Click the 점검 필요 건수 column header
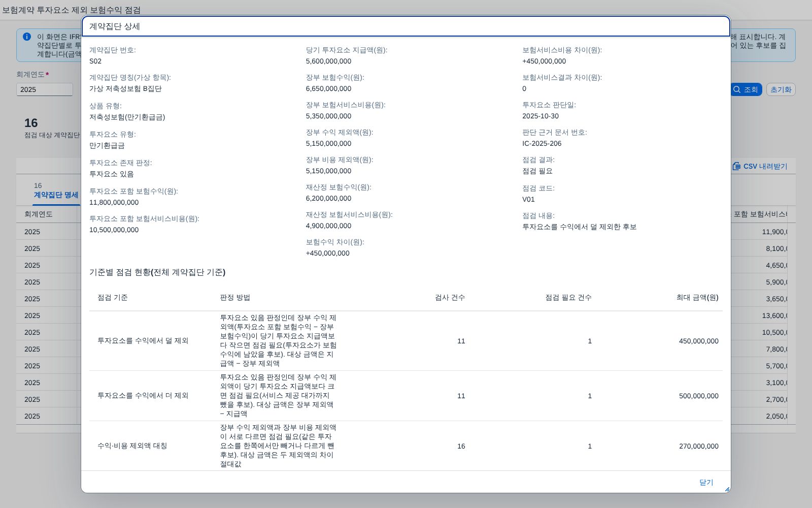 coord(568,298)
